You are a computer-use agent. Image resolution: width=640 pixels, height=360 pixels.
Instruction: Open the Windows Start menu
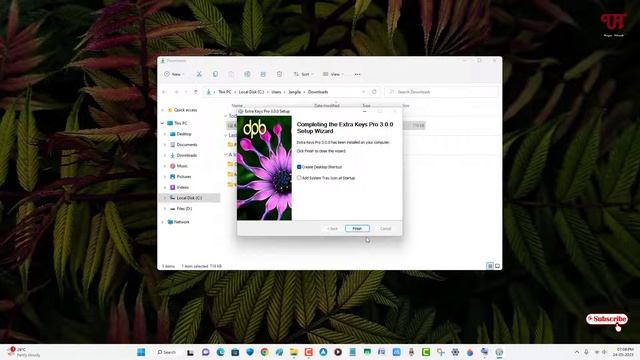[141, 352]
